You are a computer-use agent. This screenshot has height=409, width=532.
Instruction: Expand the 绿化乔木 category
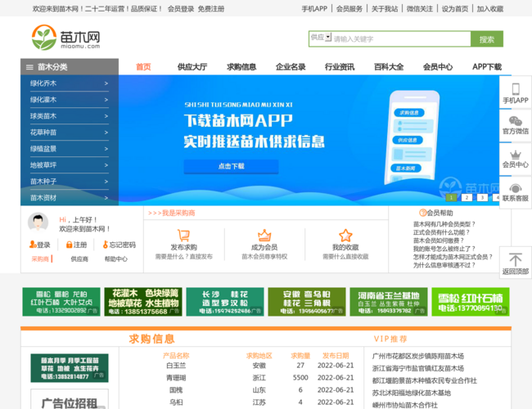(70, 83)
